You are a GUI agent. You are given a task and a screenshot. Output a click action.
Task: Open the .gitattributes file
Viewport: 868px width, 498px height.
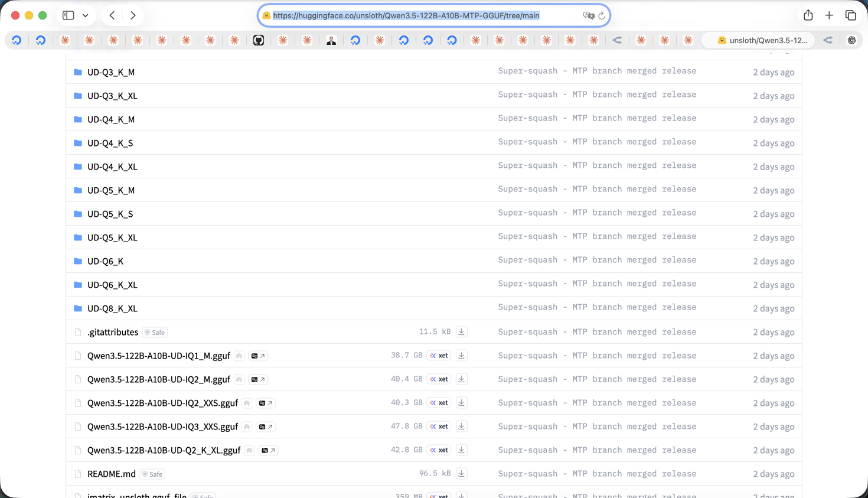click(x=113, y=332)
